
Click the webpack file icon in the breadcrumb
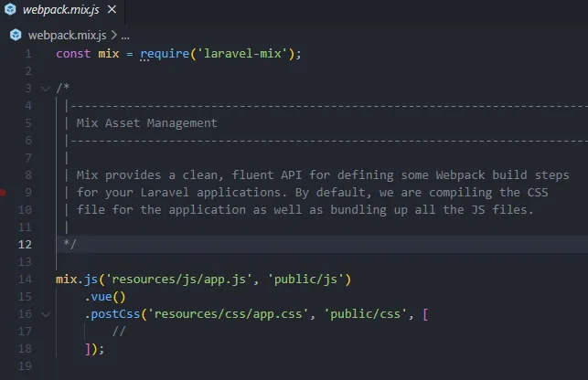[16, 35]
